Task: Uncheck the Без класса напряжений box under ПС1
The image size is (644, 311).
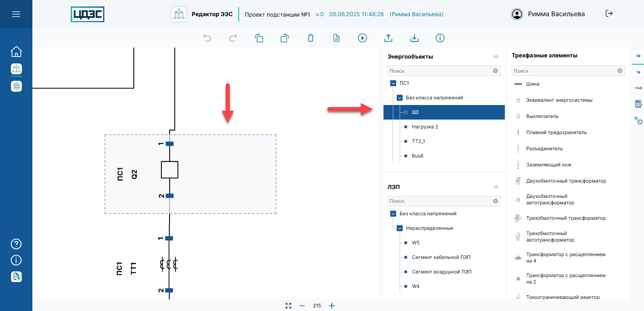Action: 400,98
